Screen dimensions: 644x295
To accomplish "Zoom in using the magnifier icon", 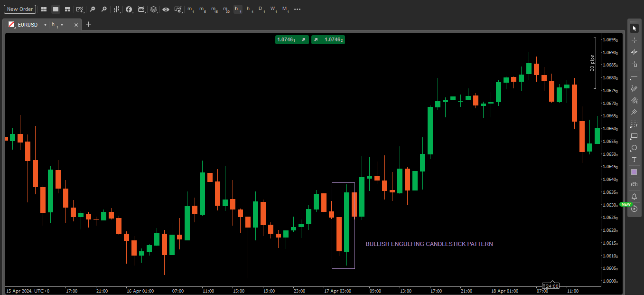I will click(104, 9).
